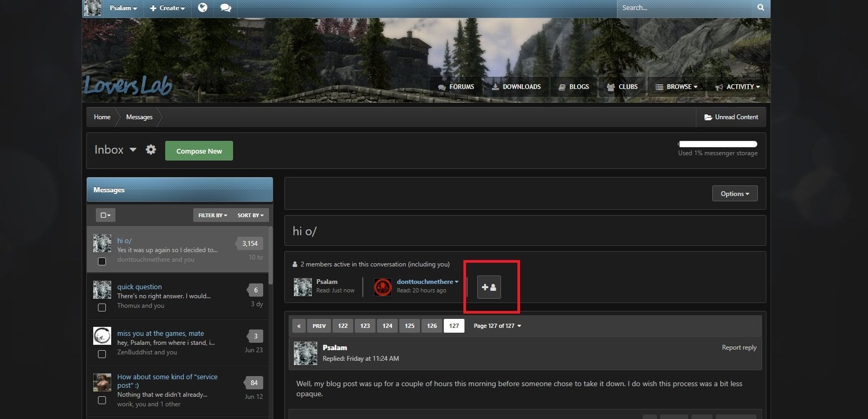Screen dimensions: 868x419
Task: Jump to page 122
Action: (343, 326)
